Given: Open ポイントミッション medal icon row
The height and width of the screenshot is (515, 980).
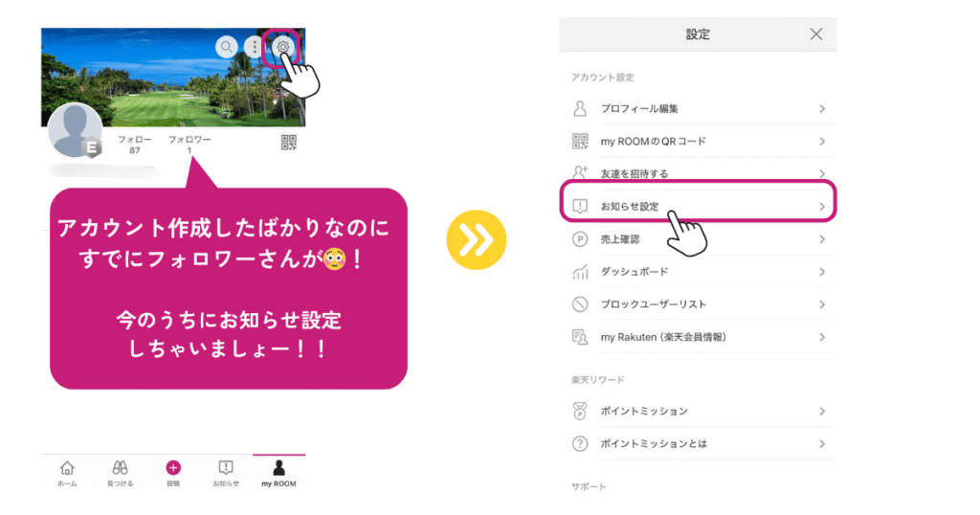Looking at the screenshot, I should coord(698,412).
